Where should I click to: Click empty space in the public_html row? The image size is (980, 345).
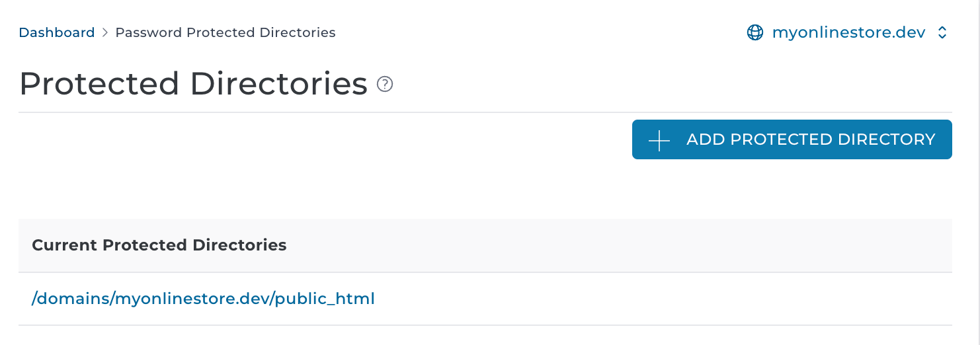(x=661, y=299)
